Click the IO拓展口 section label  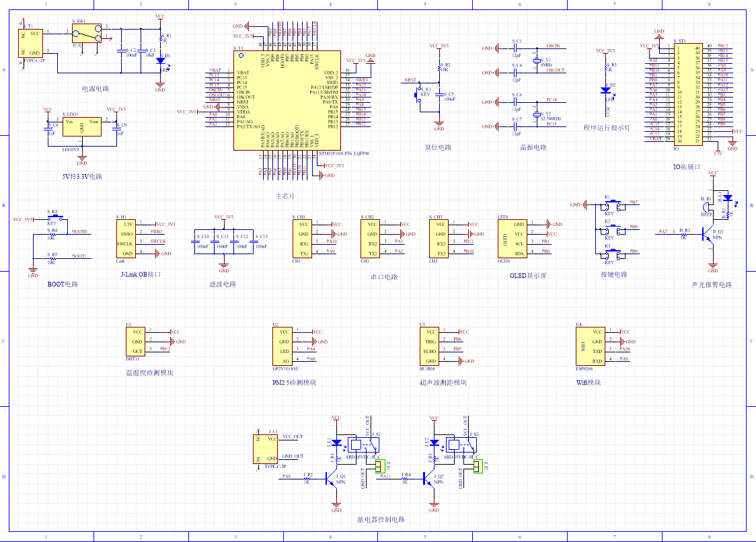pos(687,167)
